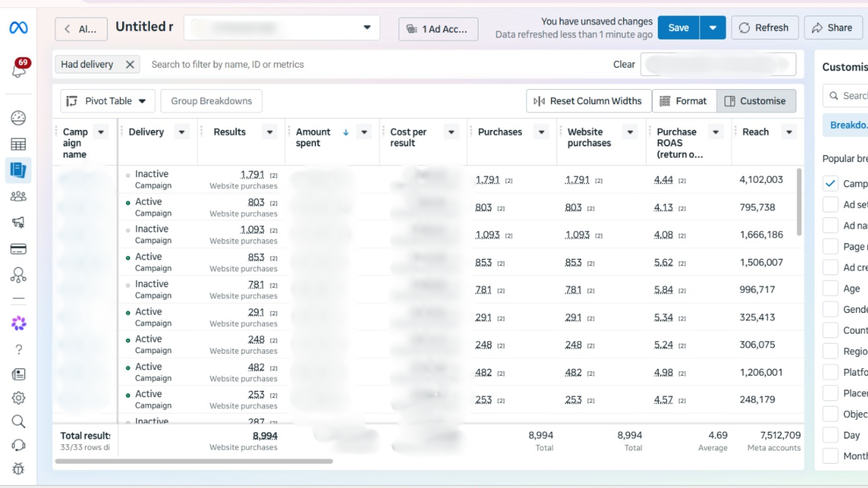
Task: Open Amount spent column dropdown menu
Action: click(x=364, y=132)
